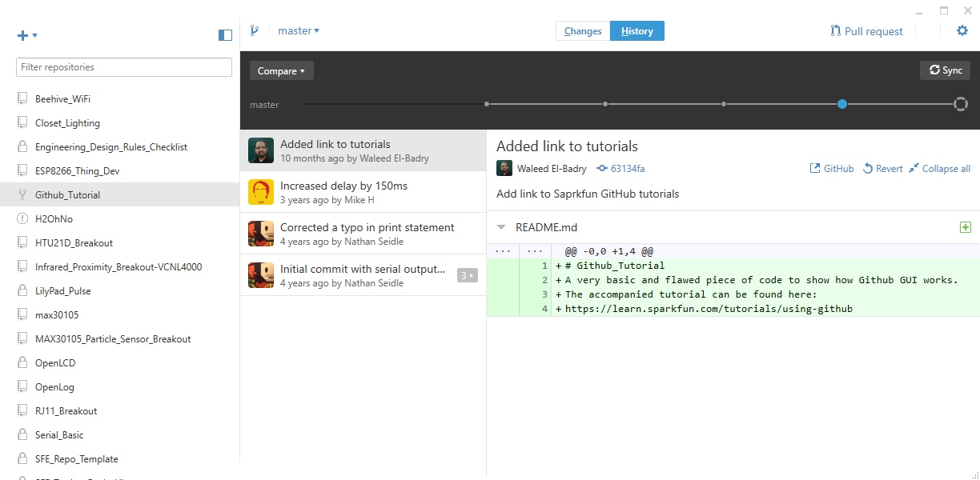The height and width of the screenshot is (480, 980).
Task: Select the Serial_Basic repository
Action: [x=120, y=435]
